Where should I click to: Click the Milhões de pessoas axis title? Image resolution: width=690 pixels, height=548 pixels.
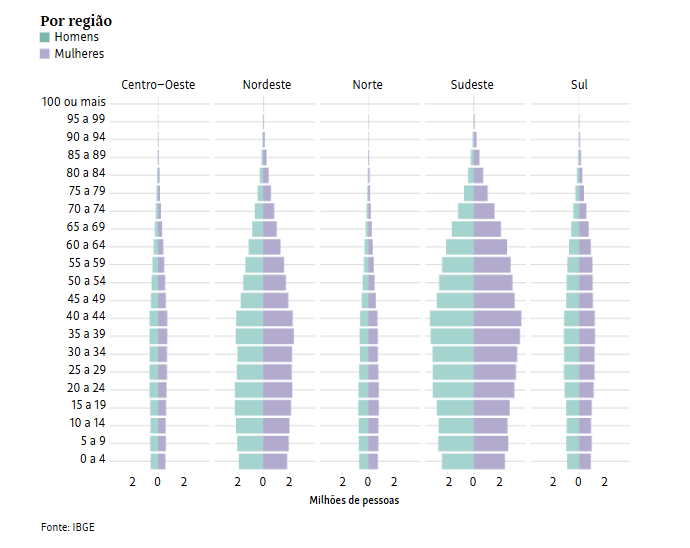354,500
